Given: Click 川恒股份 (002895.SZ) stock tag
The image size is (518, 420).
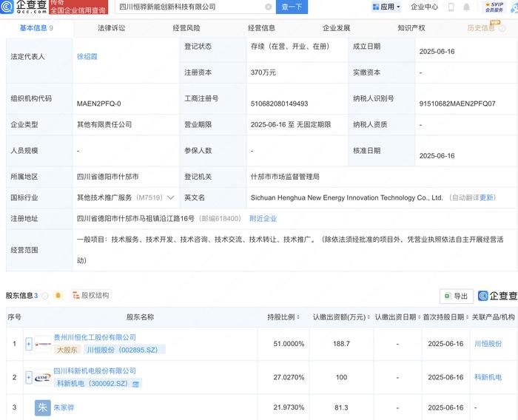Looking at the screenshot, I should tap(124, 350).
